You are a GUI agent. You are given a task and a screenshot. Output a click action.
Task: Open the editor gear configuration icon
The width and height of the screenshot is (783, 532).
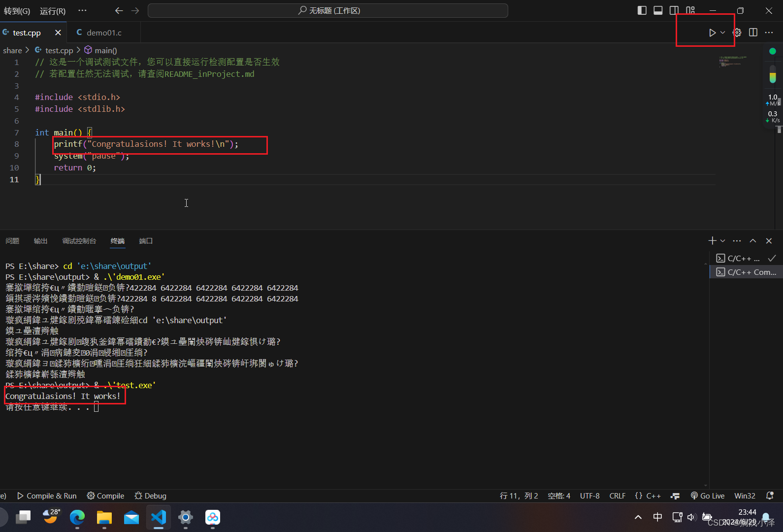pos(737,33)
